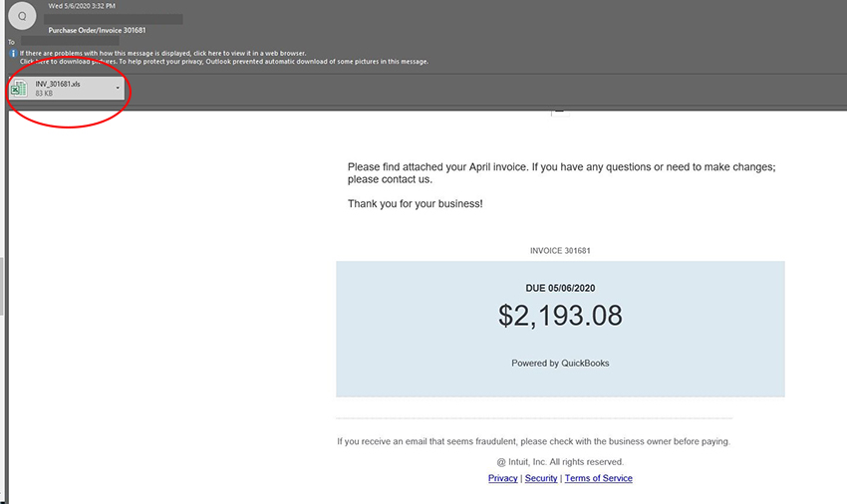Viewport: 847px width, 504px height.
Task: Click the received date Wed 5/6/2020 3:32 PM
Action: (82, 6)
